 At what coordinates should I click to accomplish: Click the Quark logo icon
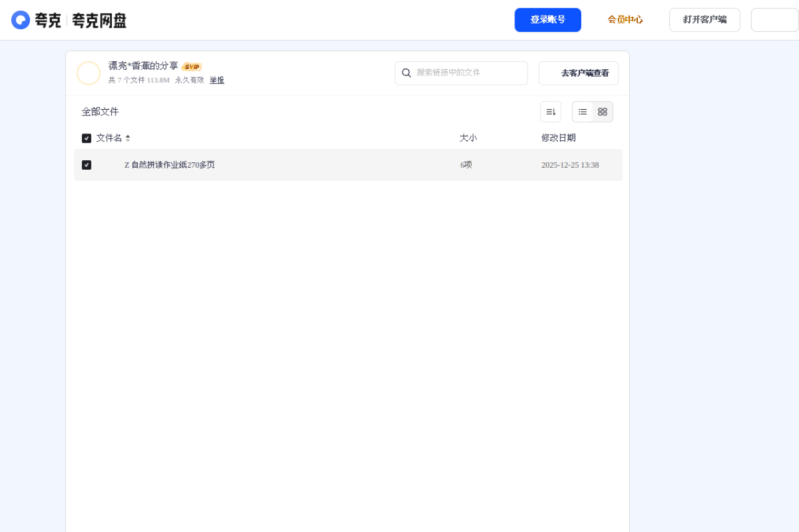(21, 19)
